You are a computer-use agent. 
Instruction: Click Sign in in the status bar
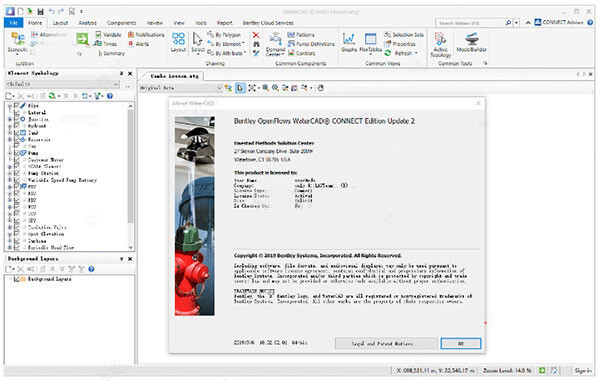[x=583, y=371]
